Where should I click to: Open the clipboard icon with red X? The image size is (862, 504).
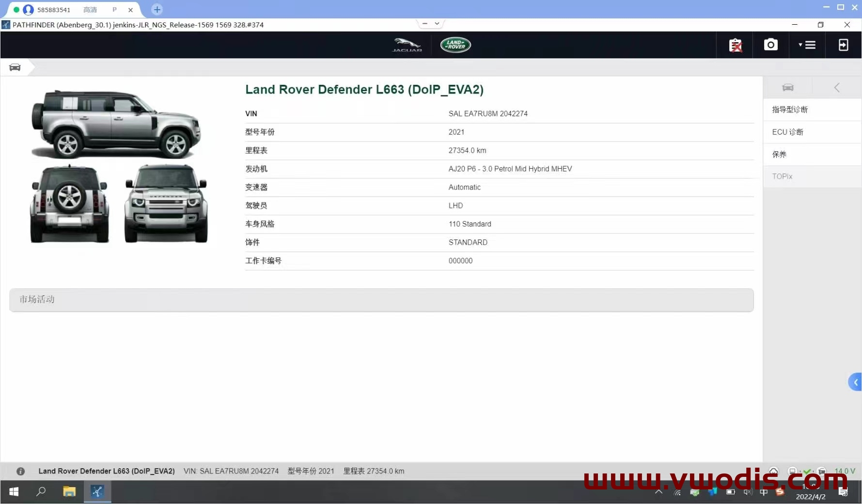(735, 45)
